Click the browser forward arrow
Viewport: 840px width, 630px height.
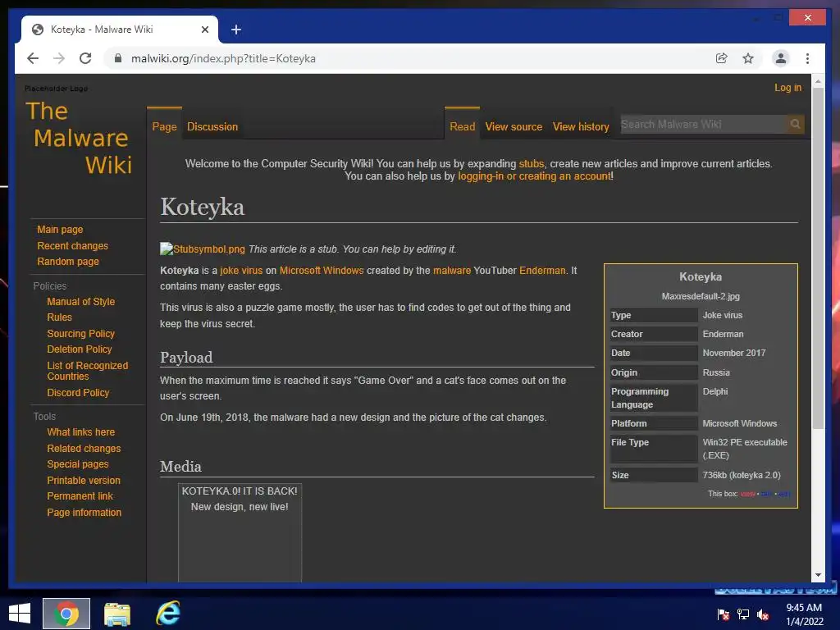(59, 58)
